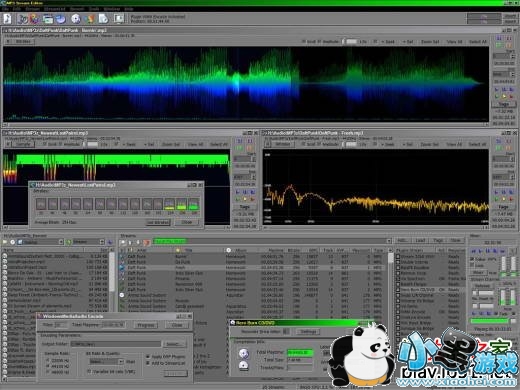
Task: Click the first blue transport icon in Mixer panel
Action: click(x=474, y=251)
